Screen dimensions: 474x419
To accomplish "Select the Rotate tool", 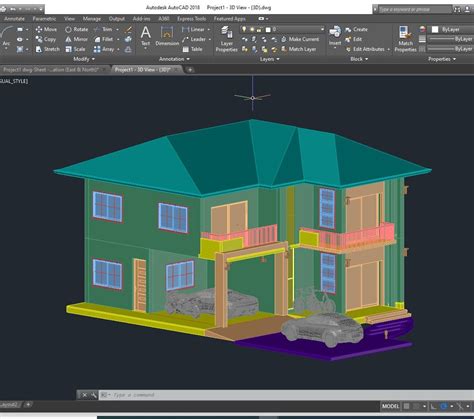I will (x=77, y=29).
